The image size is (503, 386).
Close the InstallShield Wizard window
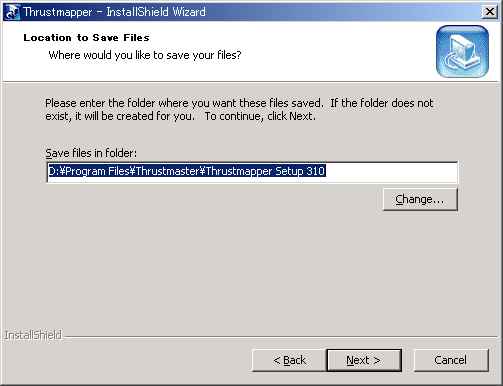[490, 12]
